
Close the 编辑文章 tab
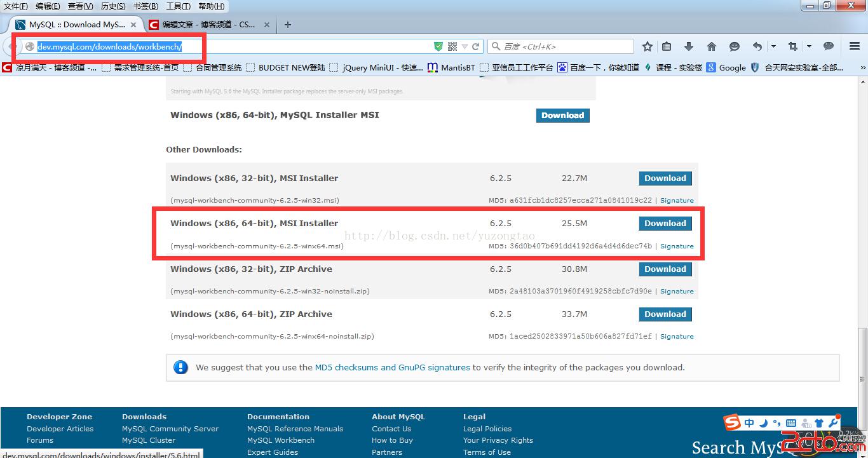267,25
